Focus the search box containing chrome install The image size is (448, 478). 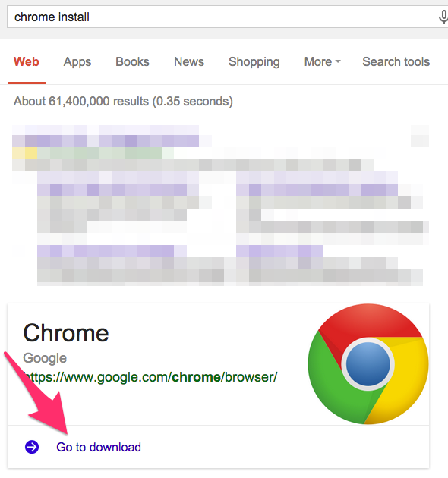click(222, 17)
